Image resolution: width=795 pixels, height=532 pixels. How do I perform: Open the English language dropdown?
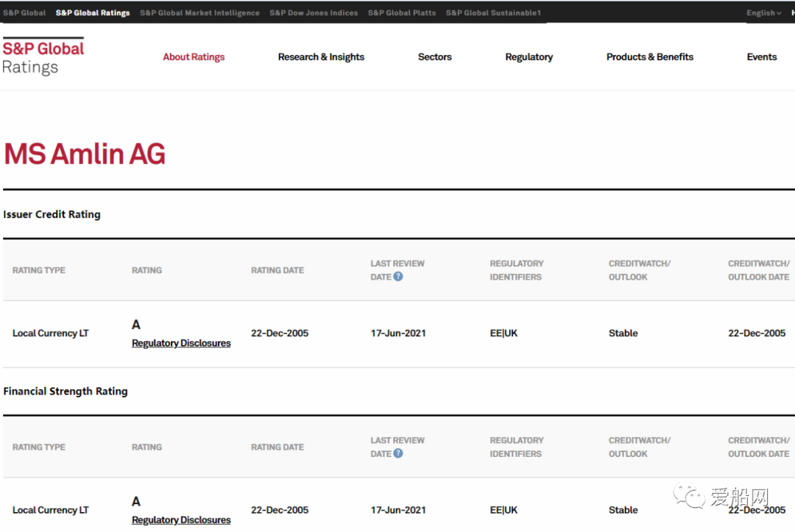pyautogui.click(x=763, y=13)
